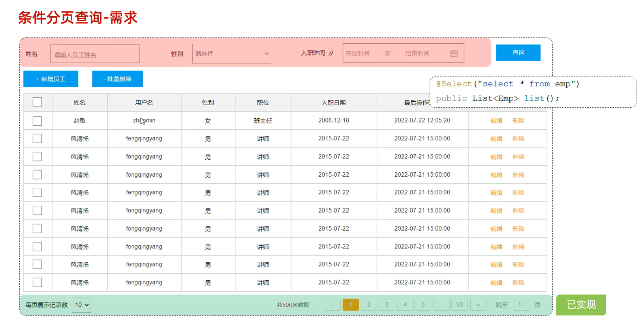644x319 pixels.
Task: Go to page 2 in pagination
Action: point(369,305)
